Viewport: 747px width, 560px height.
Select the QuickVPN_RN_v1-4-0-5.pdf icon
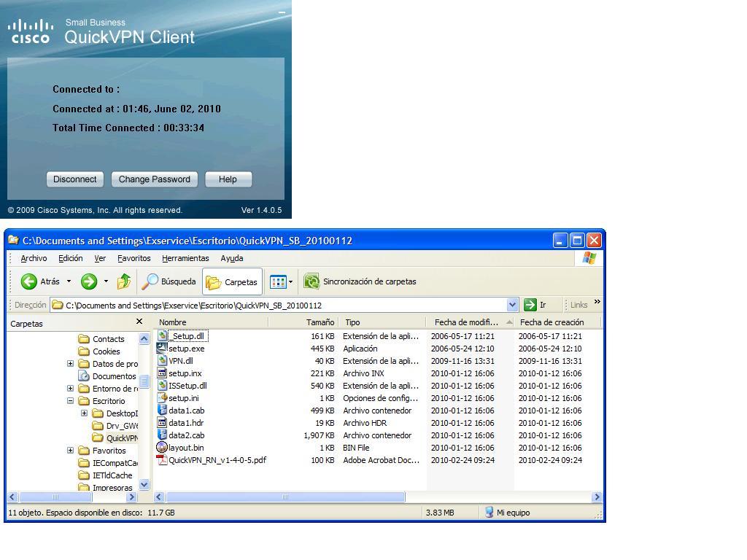[x=162, y=459]
